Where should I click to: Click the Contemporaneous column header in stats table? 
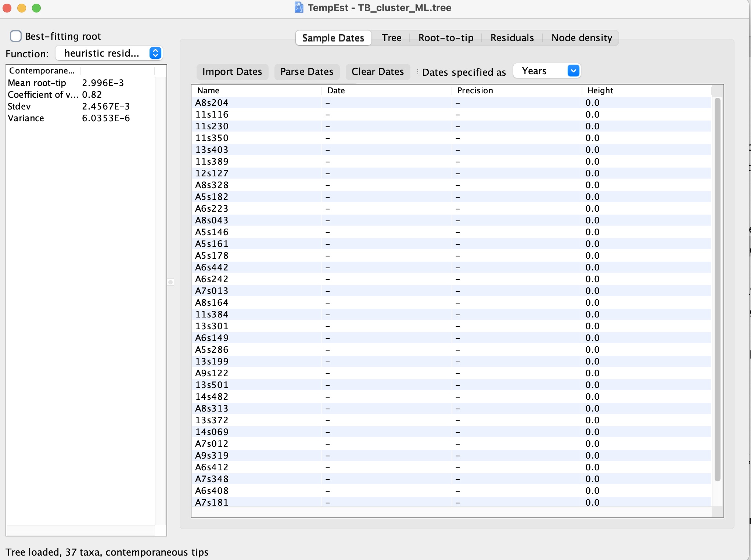point(43,71)
